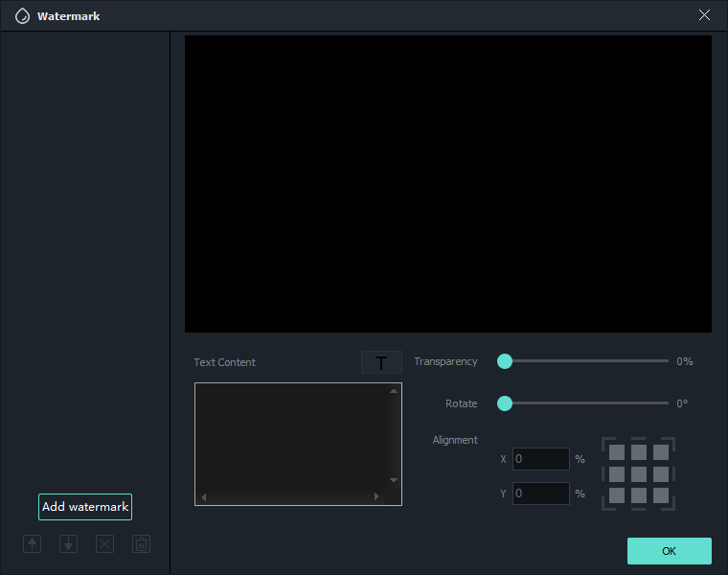Click text box scroll up arrow

(394, 391)
